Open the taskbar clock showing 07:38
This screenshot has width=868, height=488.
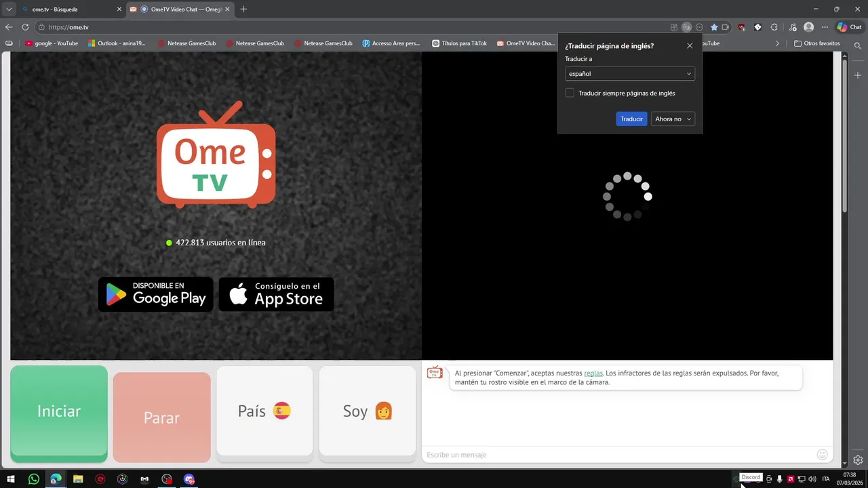click(x=850, y=479)
